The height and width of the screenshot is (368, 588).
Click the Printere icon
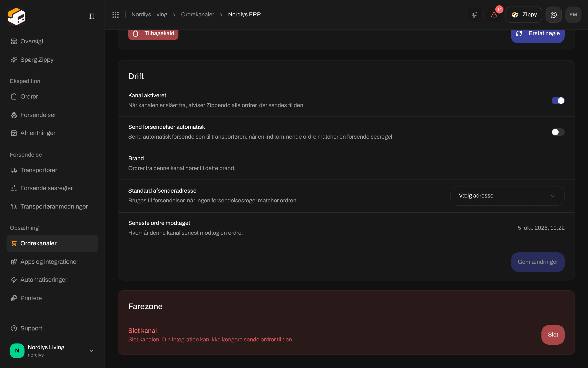tap(14, 298)
